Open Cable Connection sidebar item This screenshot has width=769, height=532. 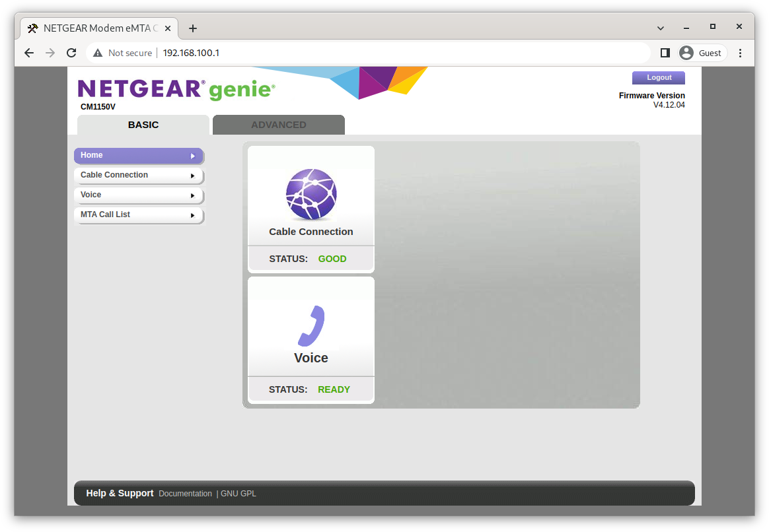(x=139, y=176)
